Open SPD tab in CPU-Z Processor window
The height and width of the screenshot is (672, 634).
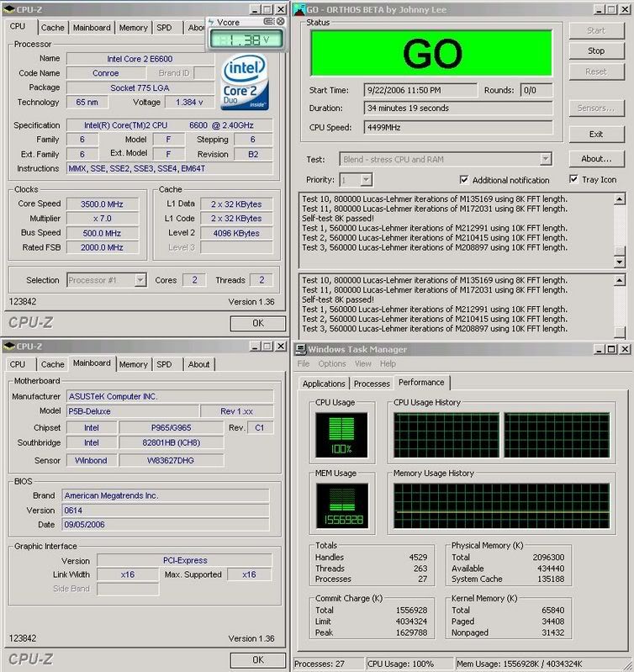[164, 28]
